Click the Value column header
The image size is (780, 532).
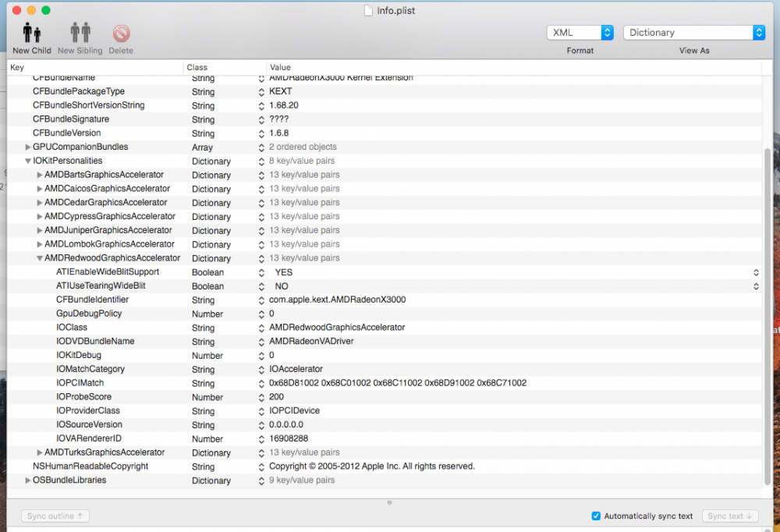click(514, 67)
